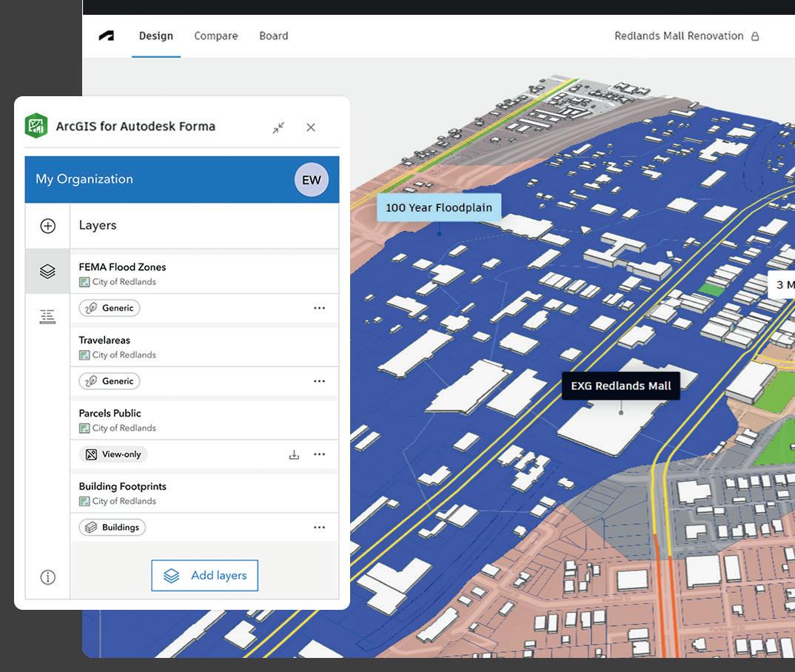Open the legend list sidebar icon

[x=47, y=317]
